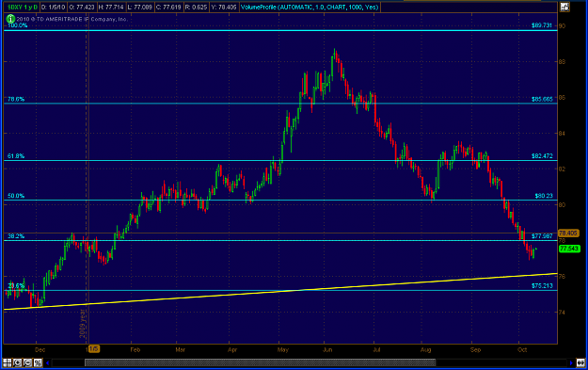Click the $77.987 price label
This screenshot has width=588, height=370.
click(x=542, y=236)
